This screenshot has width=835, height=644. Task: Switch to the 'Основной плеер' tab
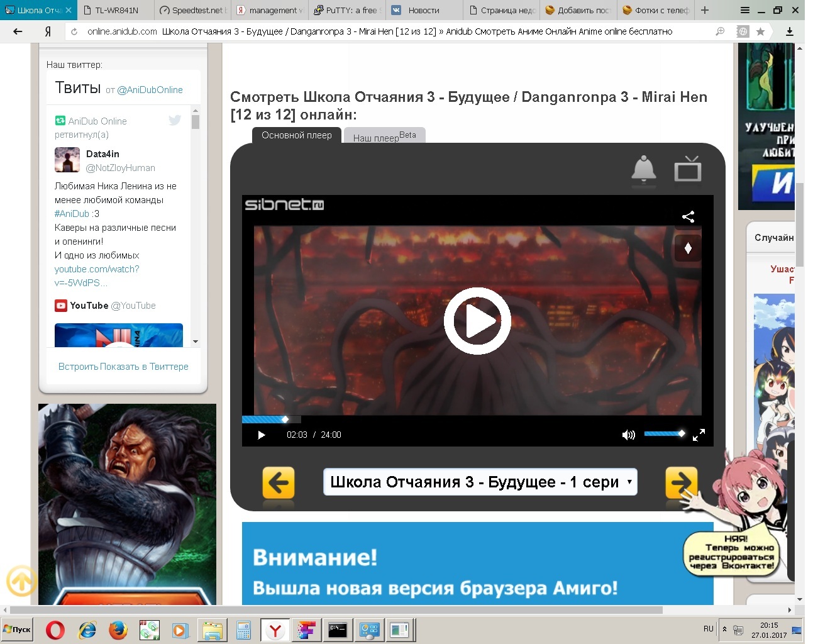(297, 135)
